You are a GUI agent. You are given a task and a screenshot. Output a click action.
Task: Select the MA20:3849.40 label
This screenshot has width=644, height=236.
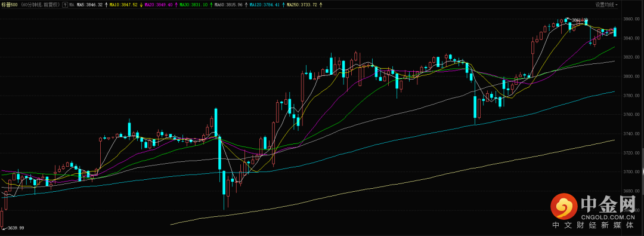pyautogui.click(x=159, y=5)
